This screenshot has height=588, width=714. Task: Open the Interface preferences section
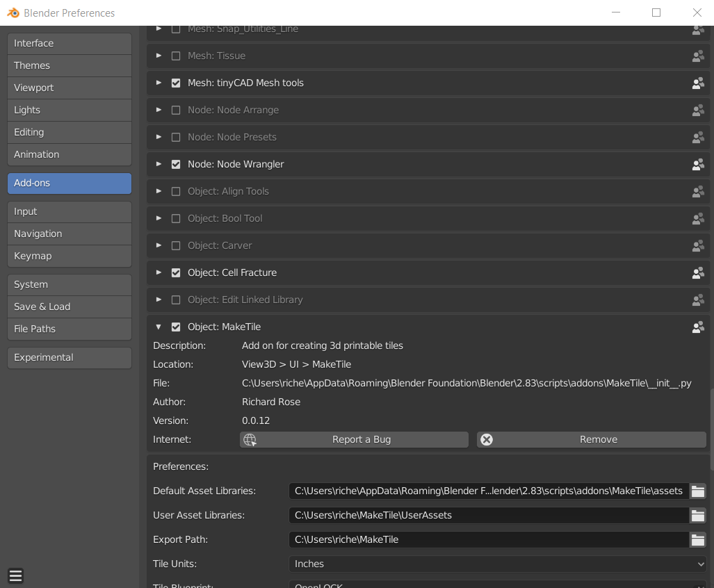click(x=70, y=43)
